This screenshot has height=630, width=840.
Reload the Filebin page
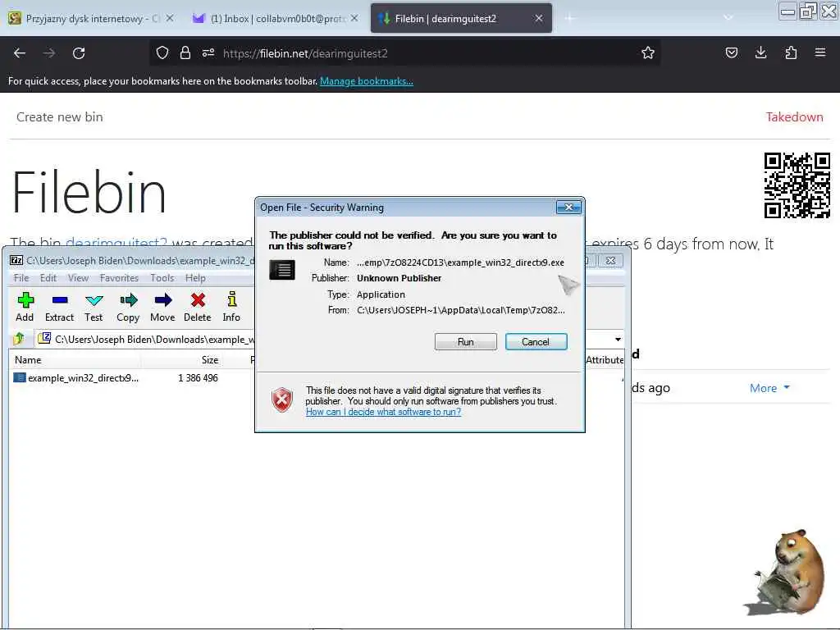click(x=79, y=53)
